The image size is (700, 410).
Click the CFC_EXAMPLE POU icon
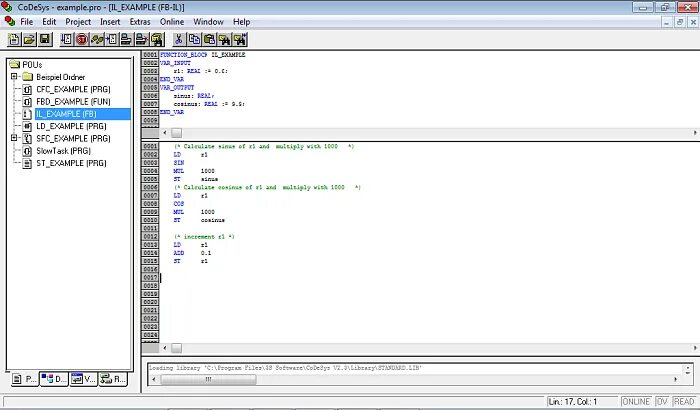point(27,89)
